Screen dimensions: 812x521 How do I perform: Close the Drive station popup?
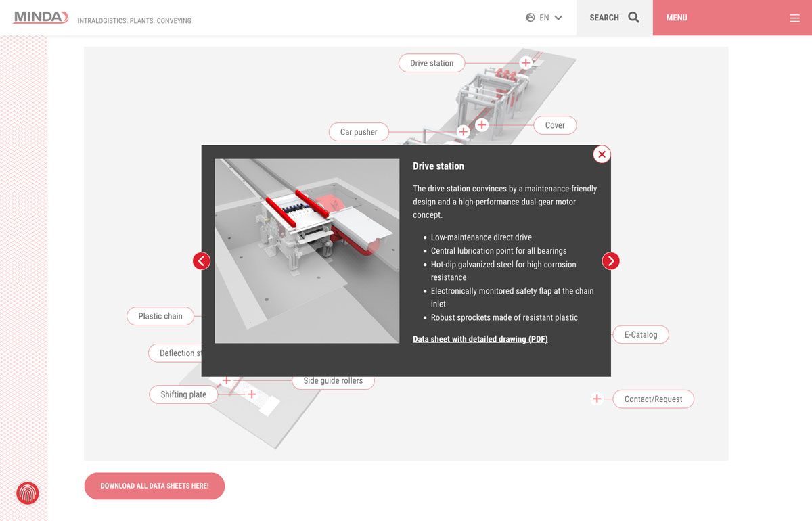tap(602, 154)
